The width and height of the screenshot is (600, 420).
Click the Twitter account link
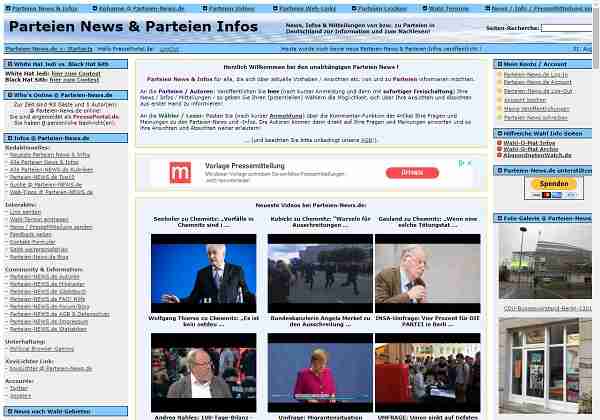click(x=19, y=388)
